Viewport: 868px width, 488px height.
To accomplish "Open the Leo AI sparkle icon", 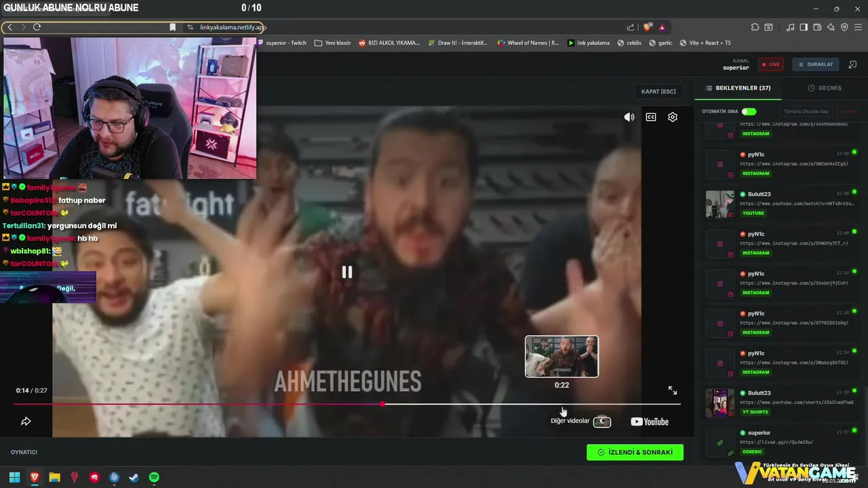I will (831, 27).
